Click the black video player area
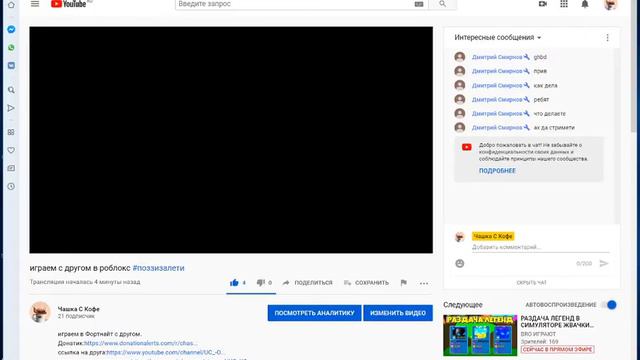 coord(231,140)
